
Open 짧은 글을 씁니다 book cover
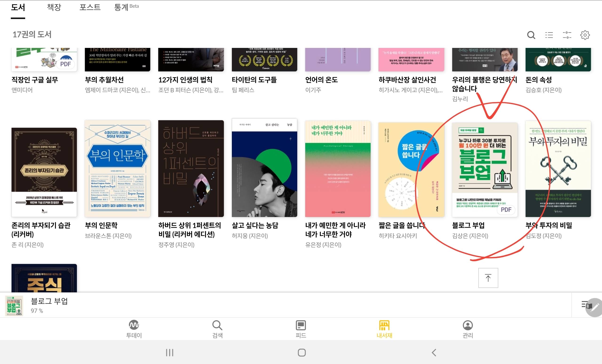pos(411,170)
